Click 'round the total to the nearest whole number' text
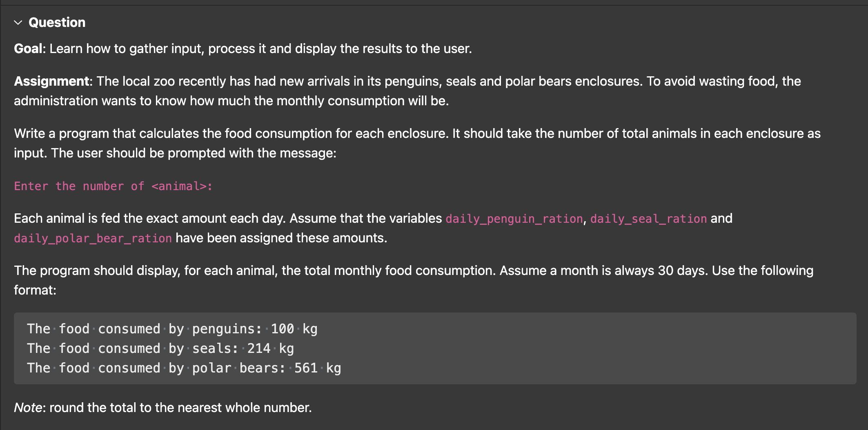Image resolution: width=868 pixels, height=430 pixels. (x=180, y=408)
